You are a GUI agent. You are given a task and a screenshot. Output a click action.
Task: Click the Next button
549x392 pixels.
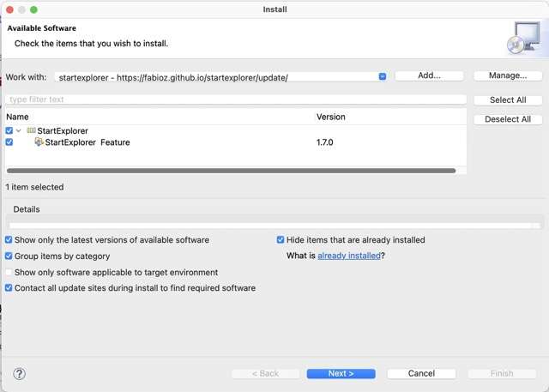(x=341, y=373)
